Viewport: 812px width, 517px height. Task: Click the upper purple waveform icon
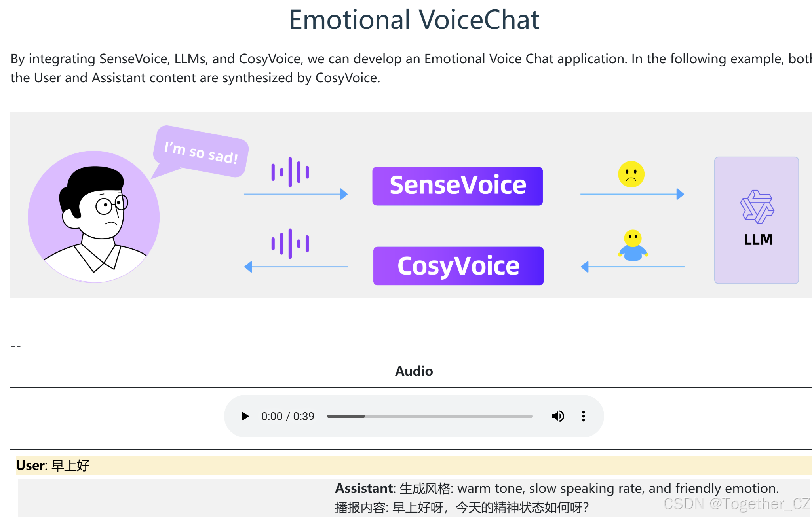click(290, 171)
